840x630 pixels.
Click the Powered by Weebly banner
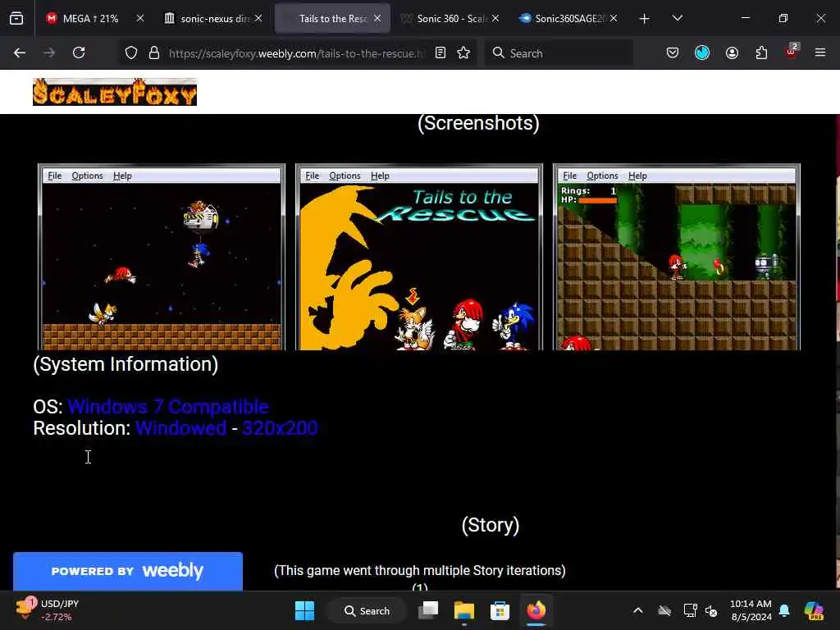pyautogui.click(x=127, y=571)
